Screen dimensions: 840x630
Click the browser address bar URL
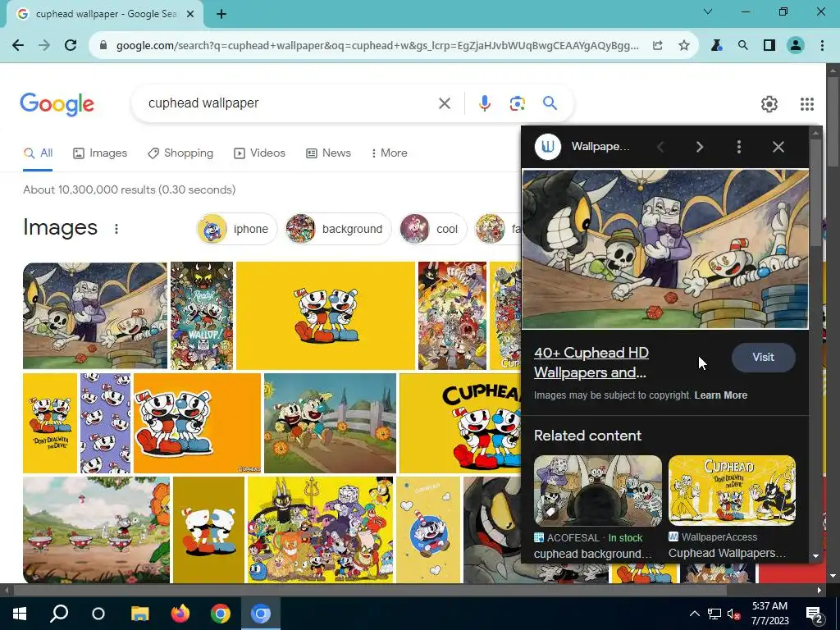tap(377, 46)
